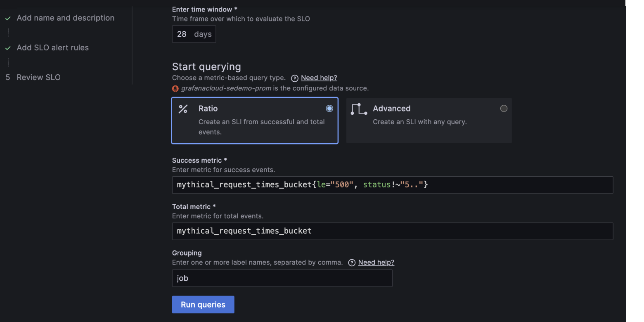644x322 pixels.
Task: Click the Grafana flame icon beside data source name
Action: click(175, 88)
